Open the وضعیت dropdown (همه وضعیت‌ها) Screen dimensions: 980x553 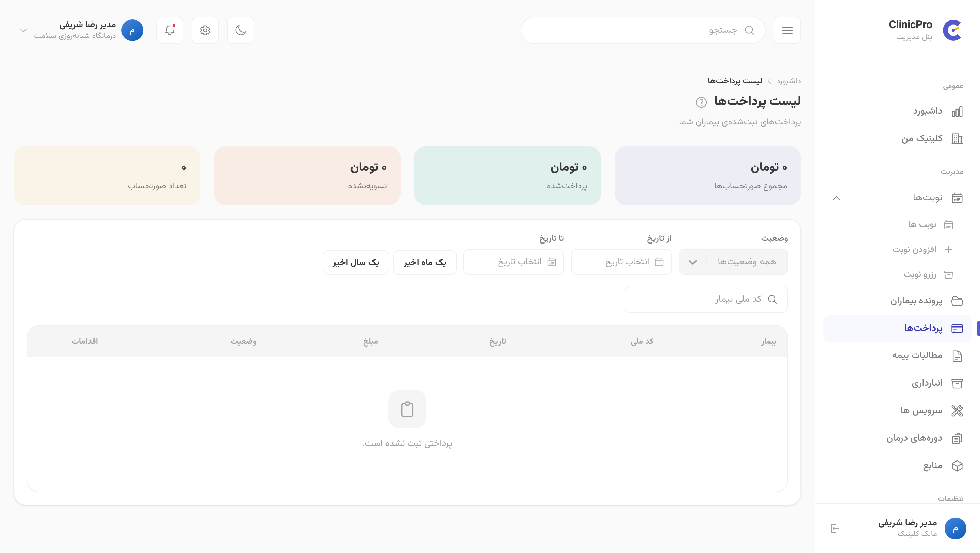pos(733,262)
